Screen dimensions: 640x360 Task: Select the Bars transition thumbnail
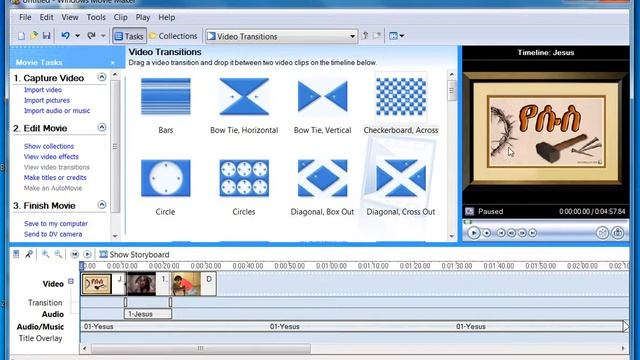tap(166, 97)
